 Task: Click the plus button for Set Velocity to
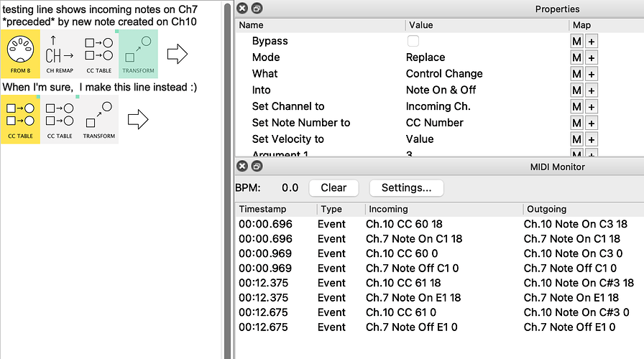click(592, 139)
